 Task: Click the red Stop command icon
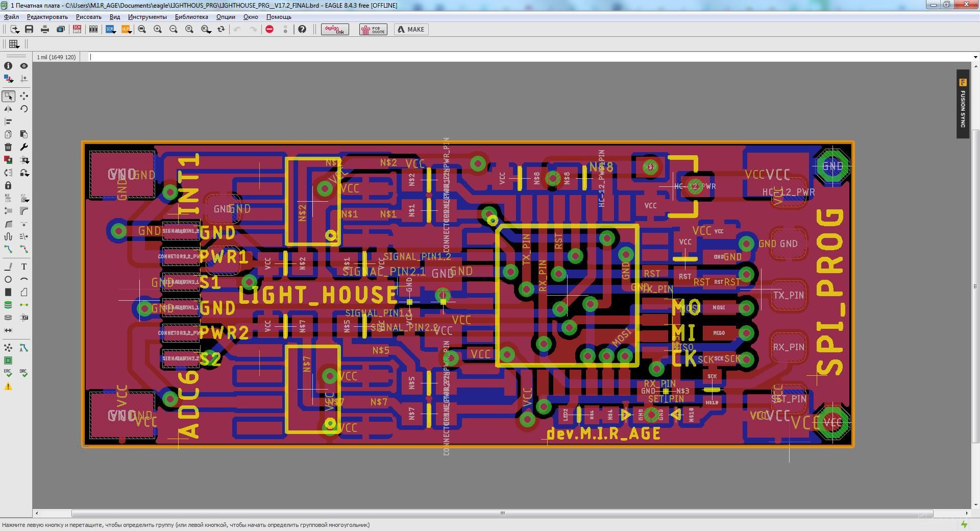pos(269,30)
